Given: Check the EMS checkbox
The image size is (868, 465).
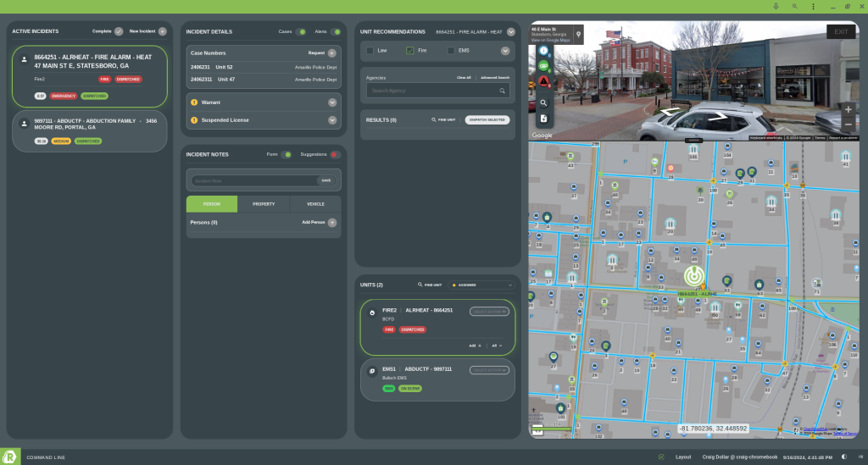Looking at the screenshot, I should coord(452,51).
